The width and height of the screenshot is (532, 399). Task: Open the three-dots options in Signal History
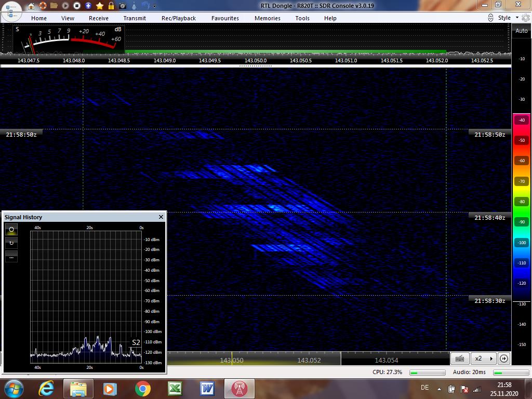pos(11,257)
